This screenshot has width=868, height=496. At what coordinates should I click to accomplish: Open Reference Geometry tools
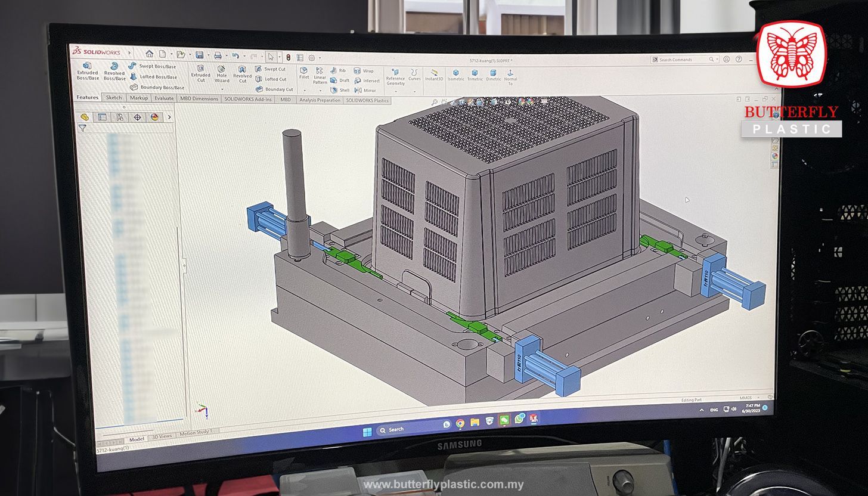(x=395, y=77)
